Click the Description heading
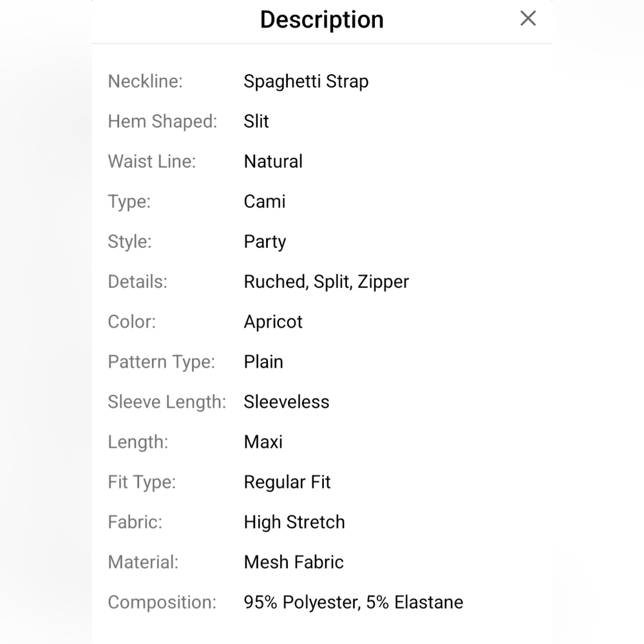The width and height of the screenshot is (644, 644). [x=321, y=20]
